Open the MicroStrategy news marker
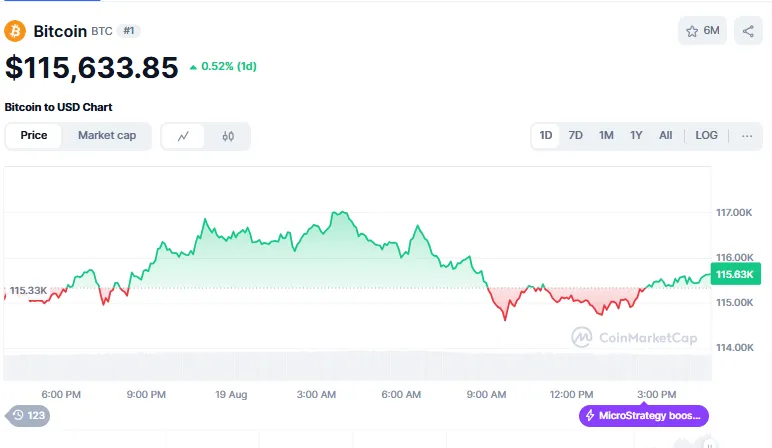 tap(643, 415)
